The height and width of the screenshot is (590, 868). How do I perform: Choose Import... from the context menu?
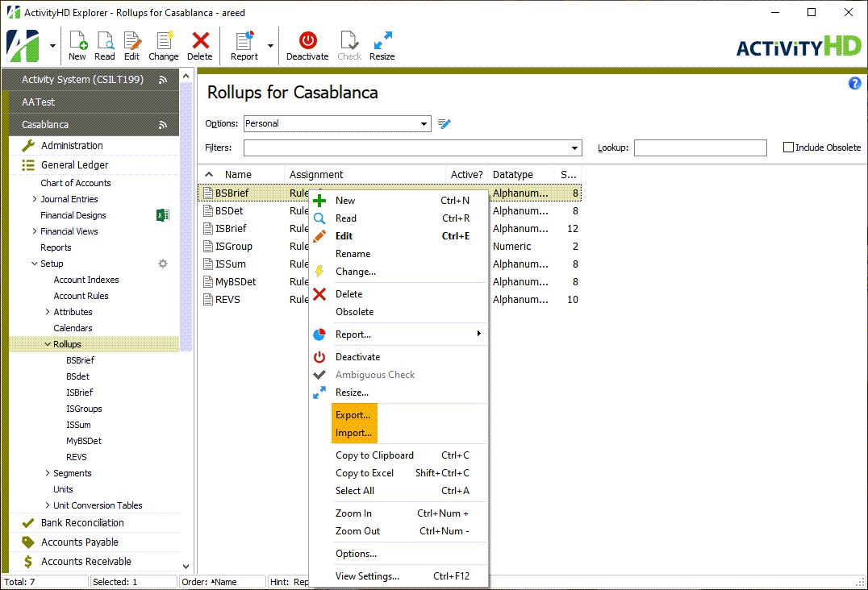point(353,433)
